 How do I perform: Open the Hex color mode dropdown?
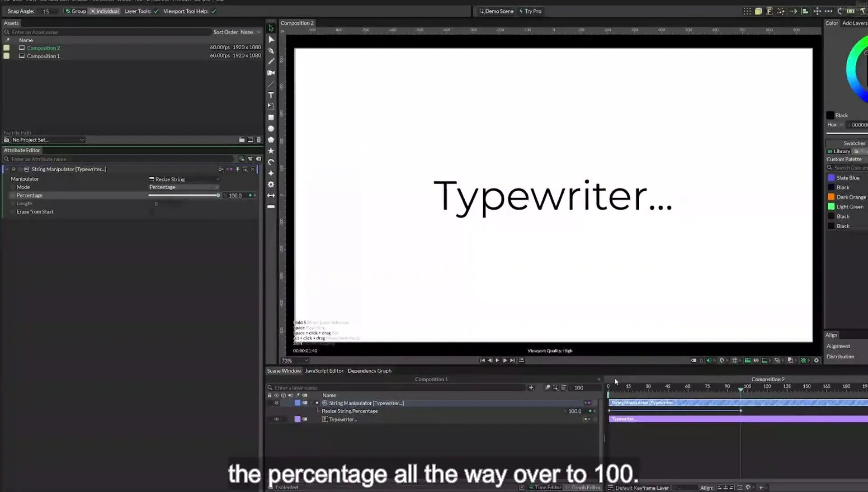[835, 125]
